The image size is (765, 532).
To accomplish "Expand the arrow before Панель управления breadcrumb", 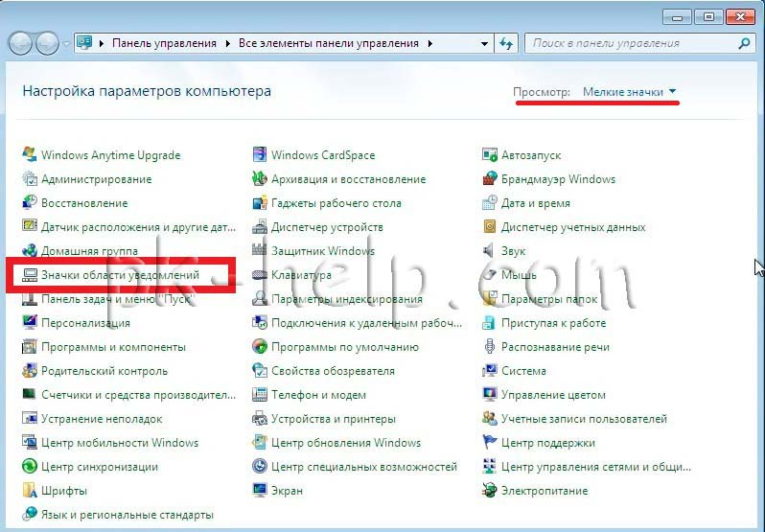I will [102, 43].
